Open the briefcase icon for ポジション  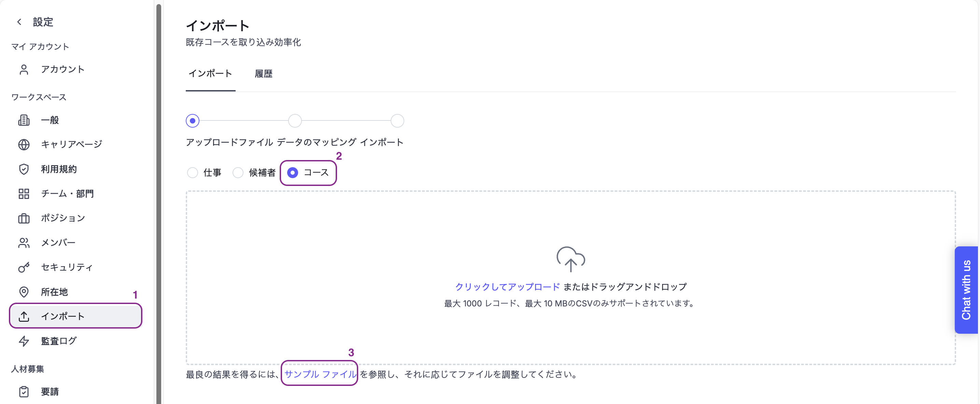pos(24,218)
